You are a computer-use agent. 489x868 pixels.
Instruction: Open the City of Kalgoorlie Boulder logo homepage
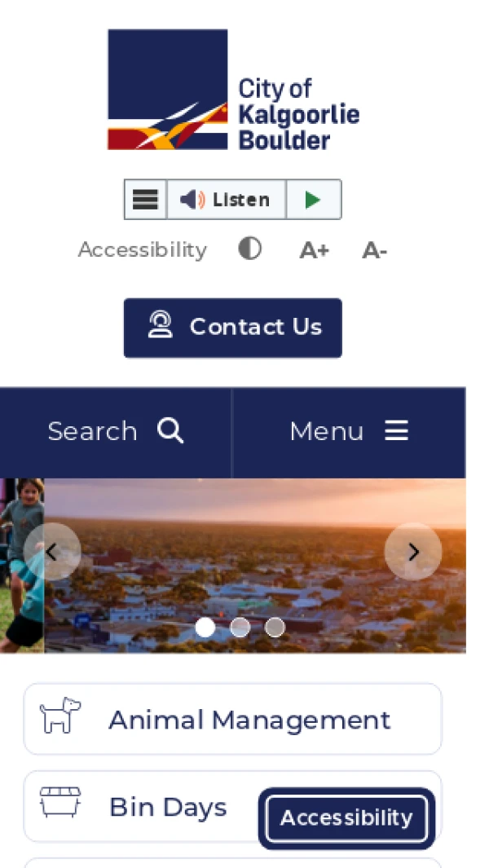point(233,90)
